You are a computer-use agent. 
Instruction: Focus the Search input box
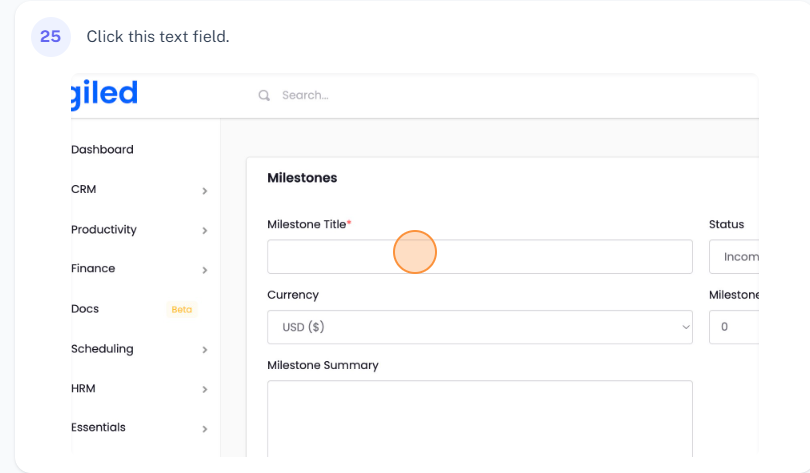click(x=500, y=96)
